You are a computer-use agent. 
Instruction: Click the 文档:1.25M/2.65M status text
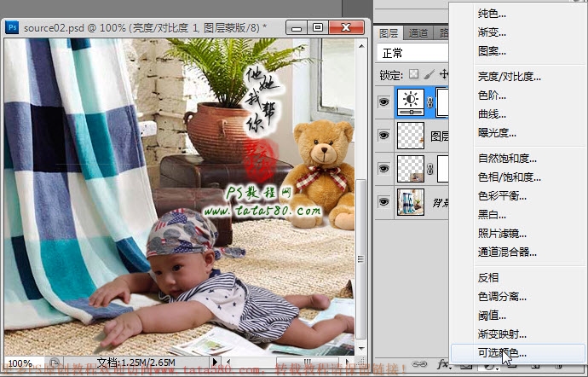click(x=135, y=362)
